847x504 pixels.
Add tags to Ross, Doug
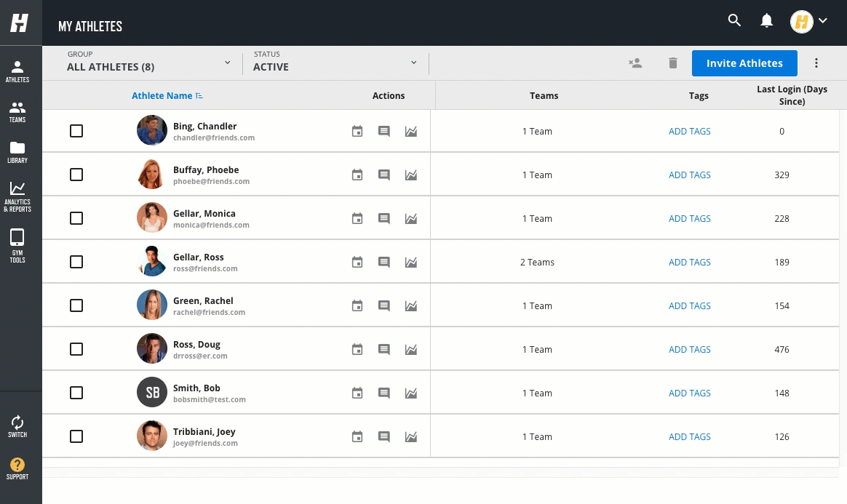tap(689, 350)
